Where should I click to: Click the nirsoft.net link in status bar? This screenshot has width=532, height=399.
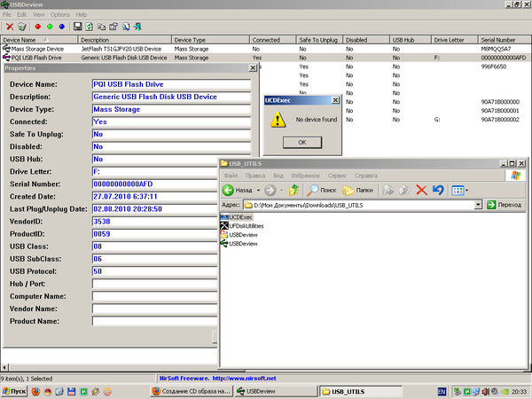245,378
